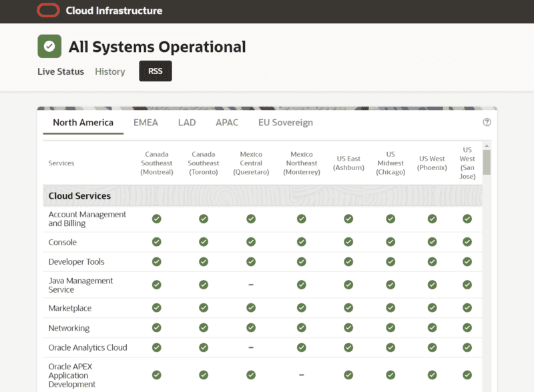The image size is (534, 392).
Task: Select the Live Status link
Action: [x=60, y=71]
